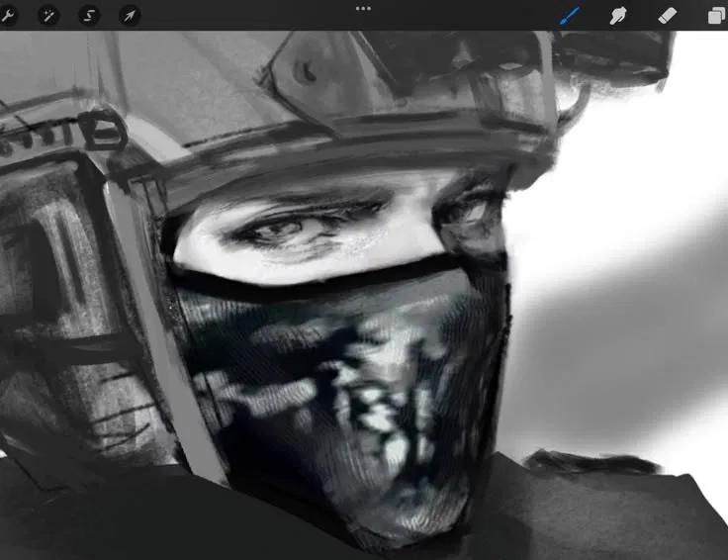This screenshot has width=728, height=560.
Task: Open the Layers panel
Action: 717,16
